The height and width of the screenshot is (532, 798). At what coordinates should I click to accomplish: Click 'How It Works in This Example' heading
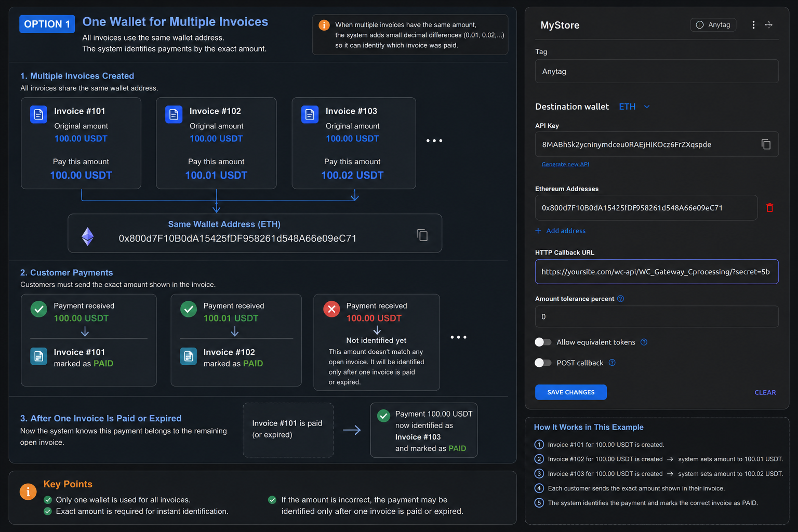(x=589, y=427)
